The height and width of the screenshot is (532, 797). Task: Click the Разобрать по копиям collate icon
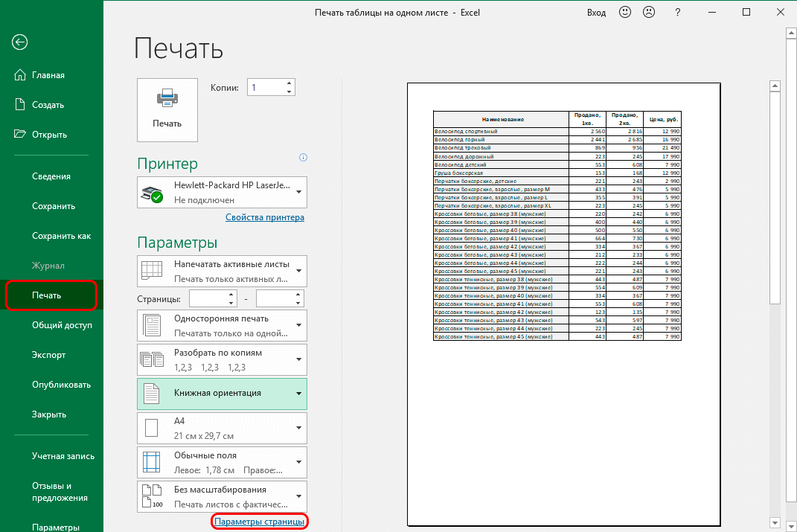tap(153, 359)
